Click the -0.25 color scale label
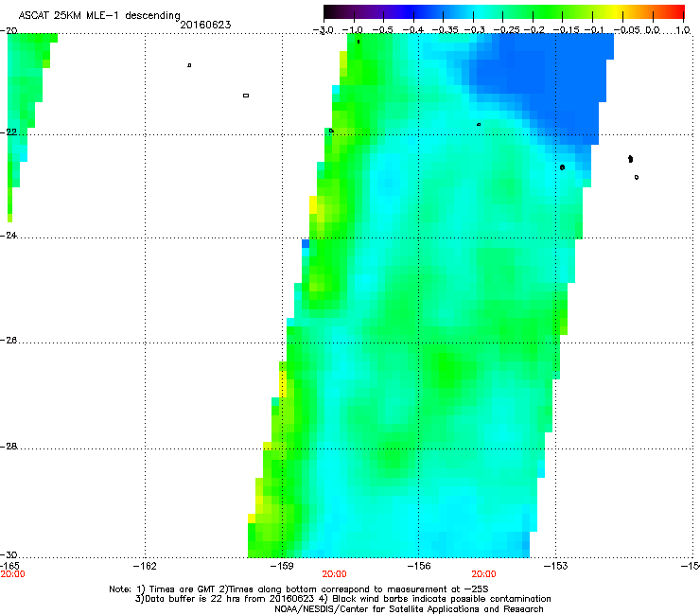700x615 pixels. pyautogui.click(x=507, y=30)
